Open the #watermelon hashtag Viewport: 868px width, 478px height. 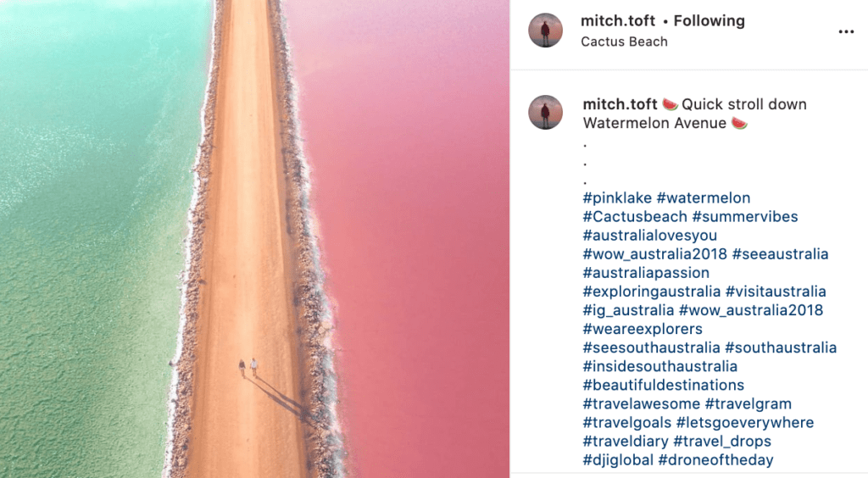(x=704, y=198)
